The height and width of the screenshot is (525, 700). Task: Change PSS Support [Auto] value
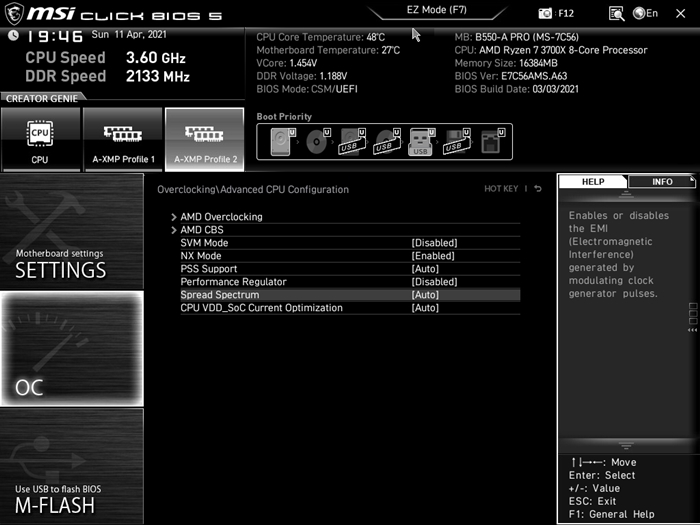pyautogui.click(x=425, y=269)
